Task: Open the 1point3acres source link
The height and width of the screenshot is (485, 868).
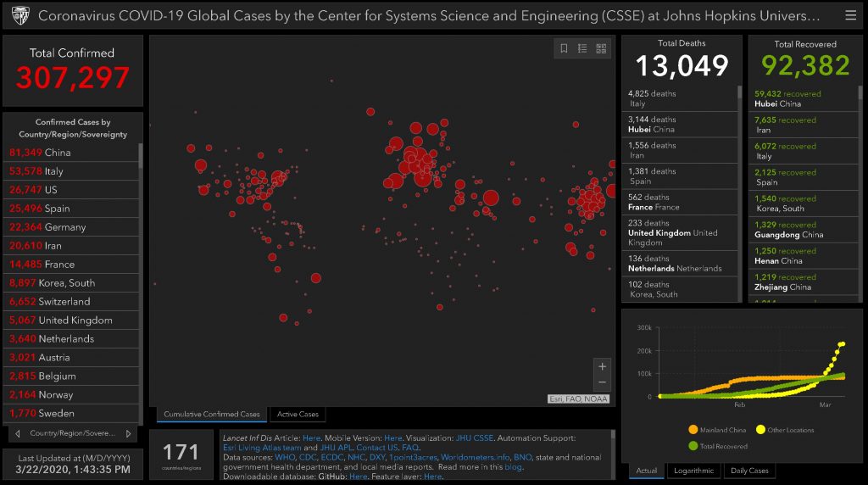Action: [x=413, y=457]
